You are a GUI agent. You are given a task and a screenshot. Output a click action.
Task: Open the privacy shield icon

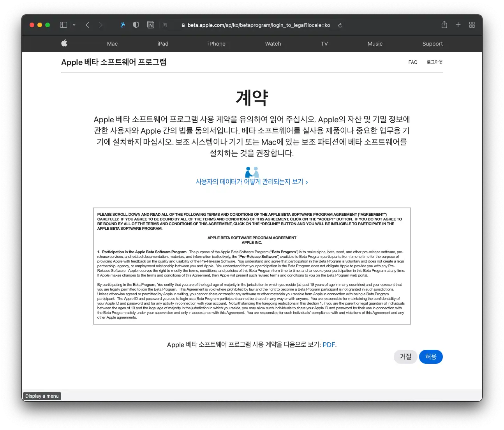136,25
